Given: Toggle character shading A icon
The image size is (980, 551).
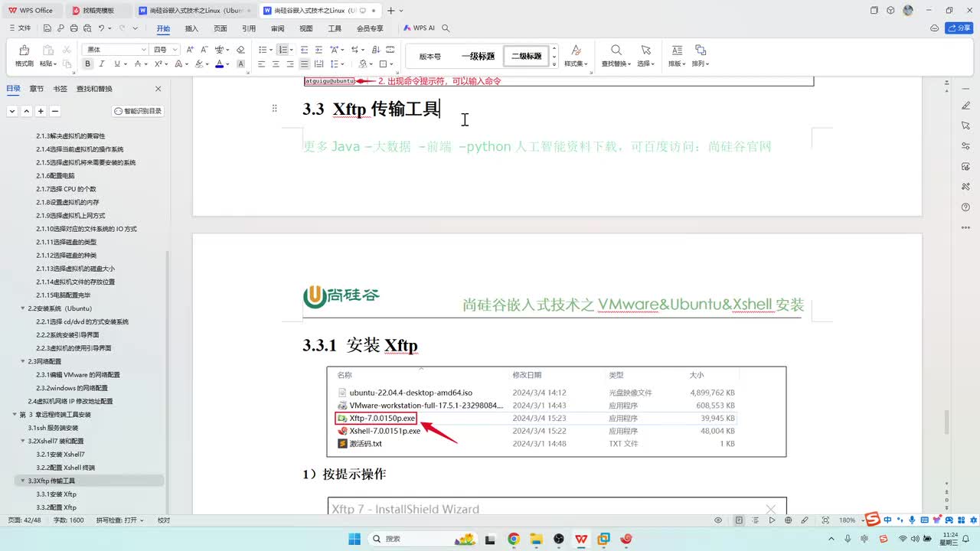Looking at the screenshot, I should pos(240,64).
